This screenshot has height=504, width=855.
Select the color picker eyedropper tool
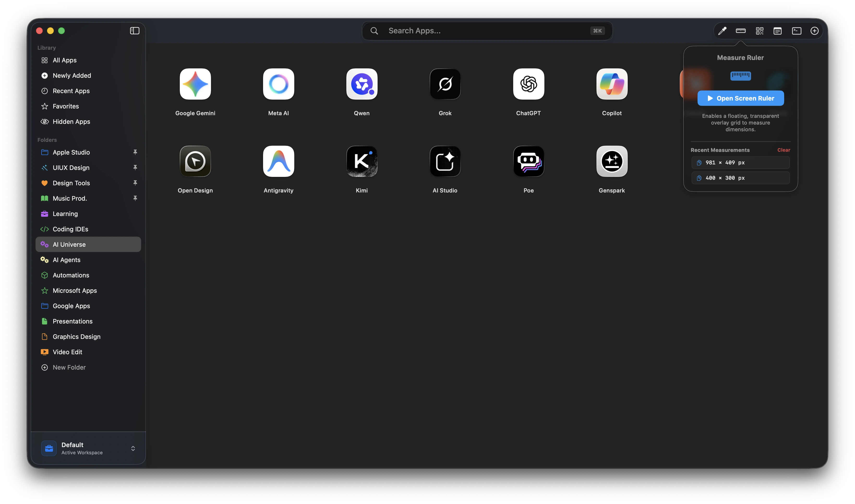coord(722,31)
